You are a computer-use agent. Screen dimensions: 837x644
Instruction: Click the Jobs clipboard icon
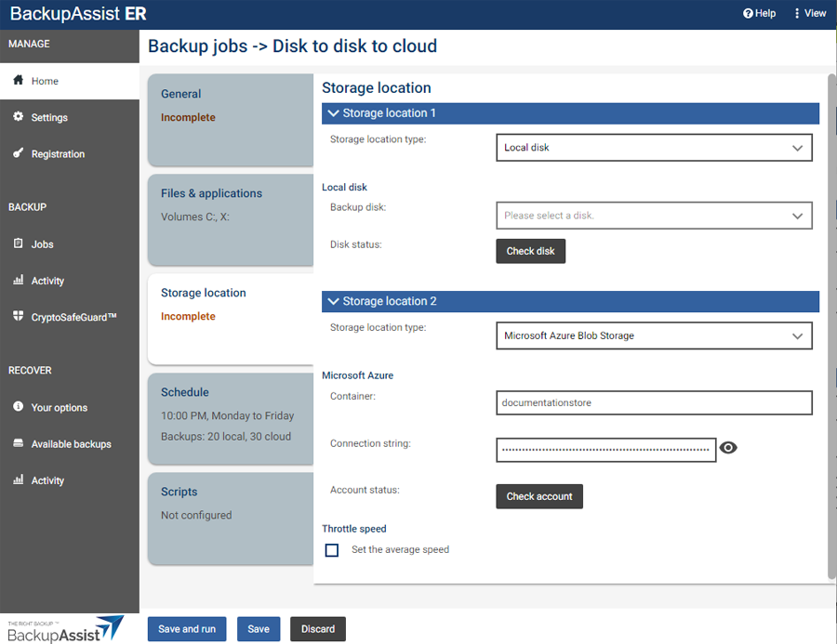pos(19,243)
